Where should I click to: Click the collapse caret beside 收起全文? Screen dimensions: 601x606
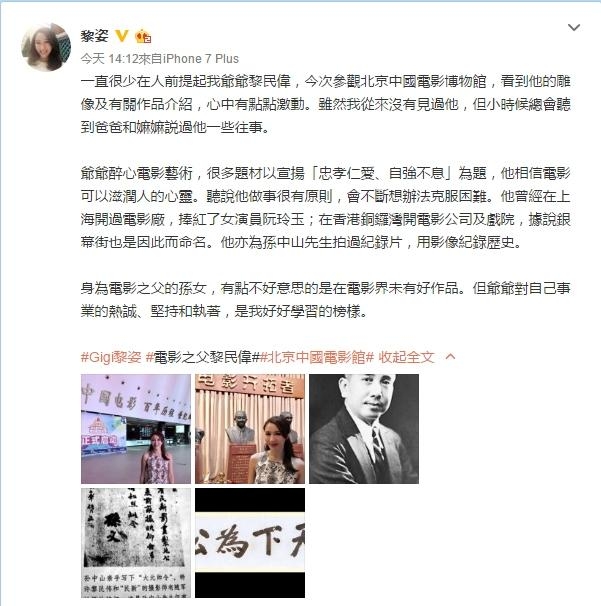pyautogui.click(x=450, y=356)
